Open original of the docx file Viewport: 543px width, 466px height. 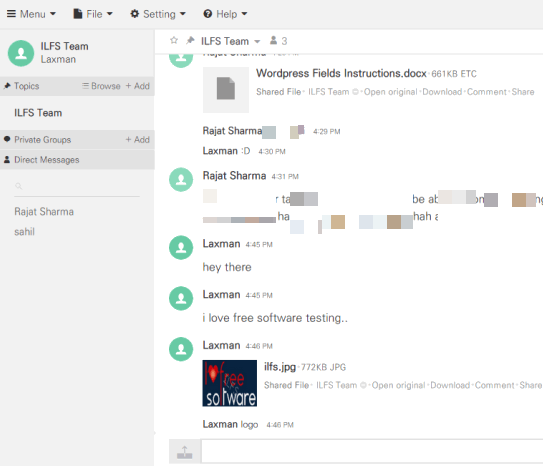coord(391,92)
